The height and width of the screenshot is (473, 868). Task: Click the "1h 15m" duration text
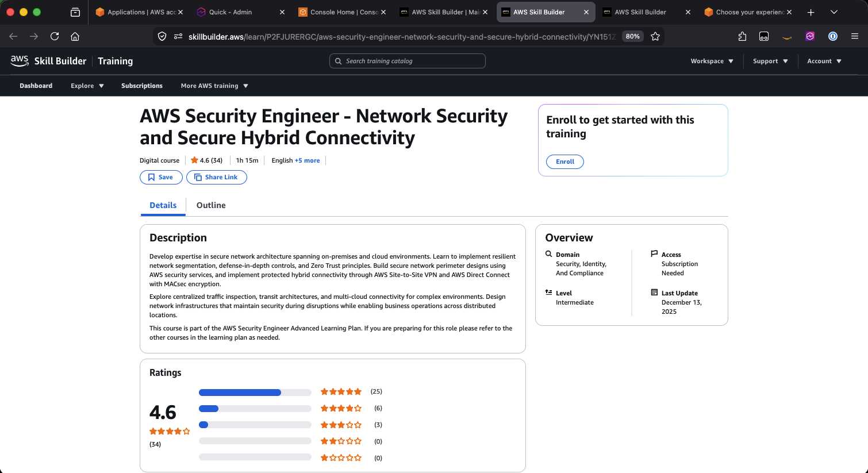click(x=247, y=160)
